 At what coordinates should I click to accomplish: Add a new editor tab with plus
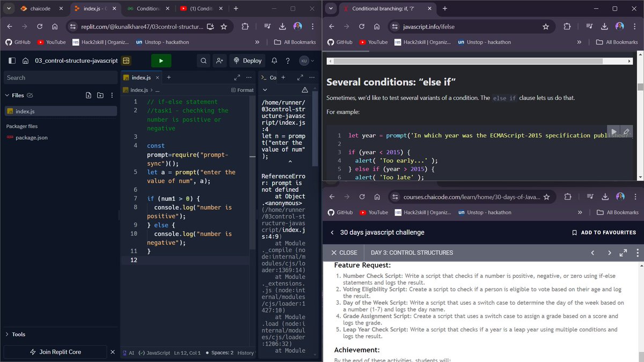pyautogui.click(x=169, y=78)
